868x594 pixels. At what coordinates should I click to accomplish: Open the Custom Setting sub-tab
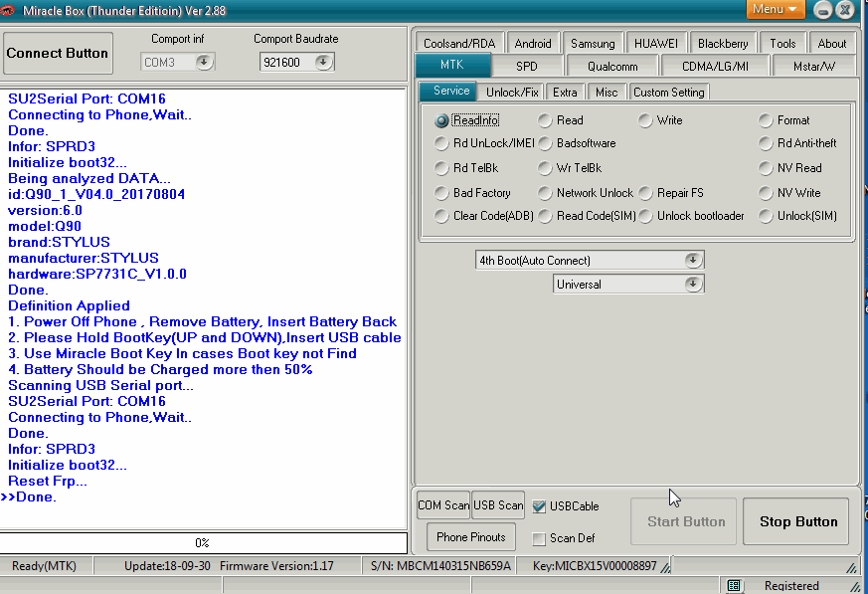click(669, 92)
